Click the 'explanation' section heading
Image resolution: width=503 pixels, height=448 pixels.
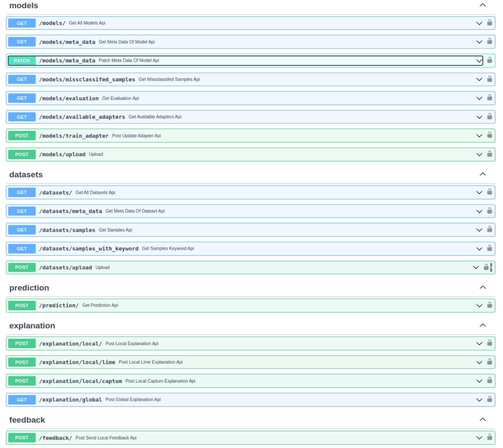tap(32, 326)
